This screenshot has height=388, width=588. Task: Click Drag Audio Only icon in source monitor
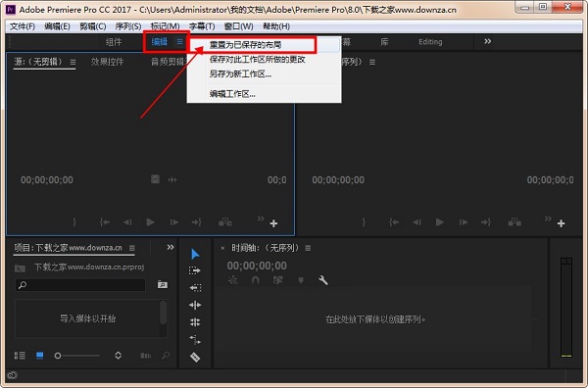pyautogui.click(x=172, y=180)
